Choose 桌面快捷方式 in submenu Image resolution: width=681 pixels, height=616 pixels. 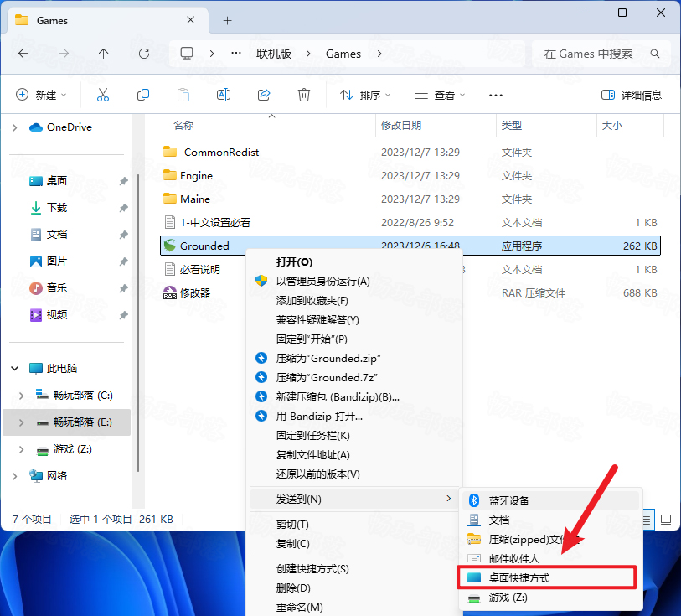(547, 577)
